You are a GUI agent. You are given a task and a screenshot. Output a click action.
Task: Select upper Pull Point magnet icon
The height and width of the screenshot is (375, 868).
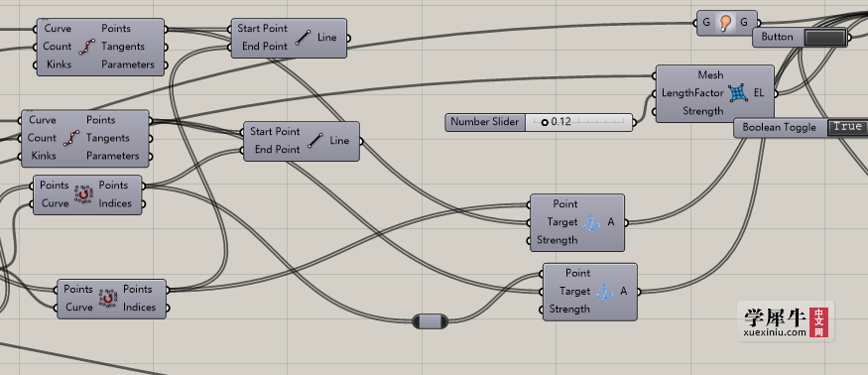click(83, 194)
